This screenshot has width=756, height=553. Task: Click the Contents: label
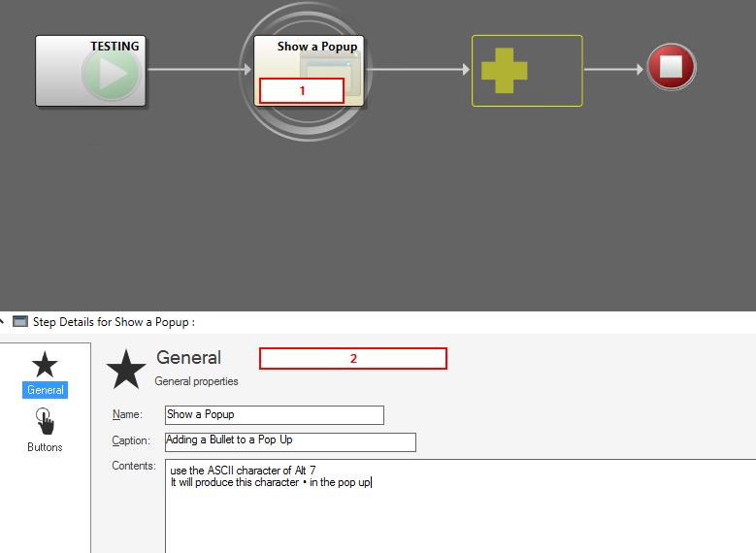point(133,467)
